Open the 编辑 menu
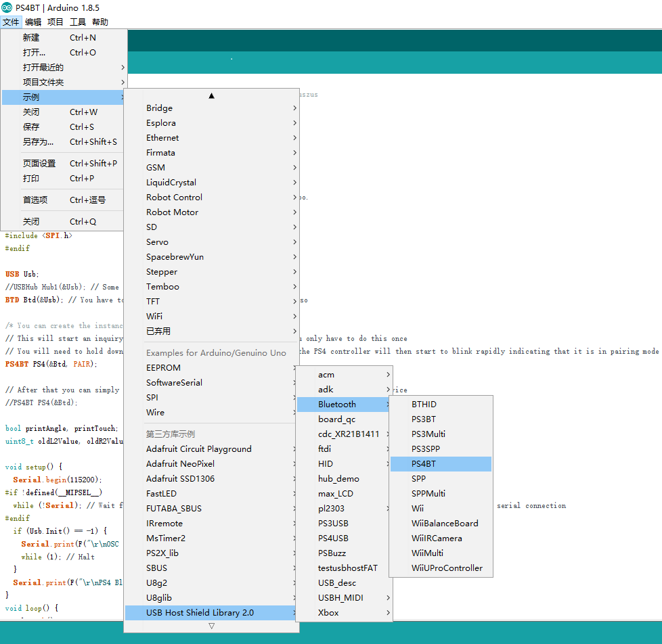 point(33,22)
